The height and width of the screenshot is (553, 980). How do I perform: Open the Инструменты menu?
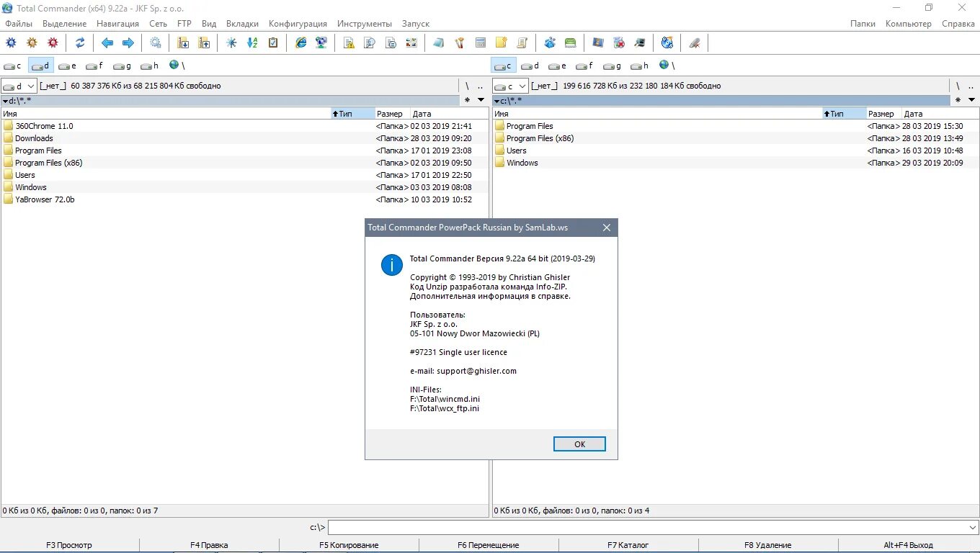pos(365,24)
